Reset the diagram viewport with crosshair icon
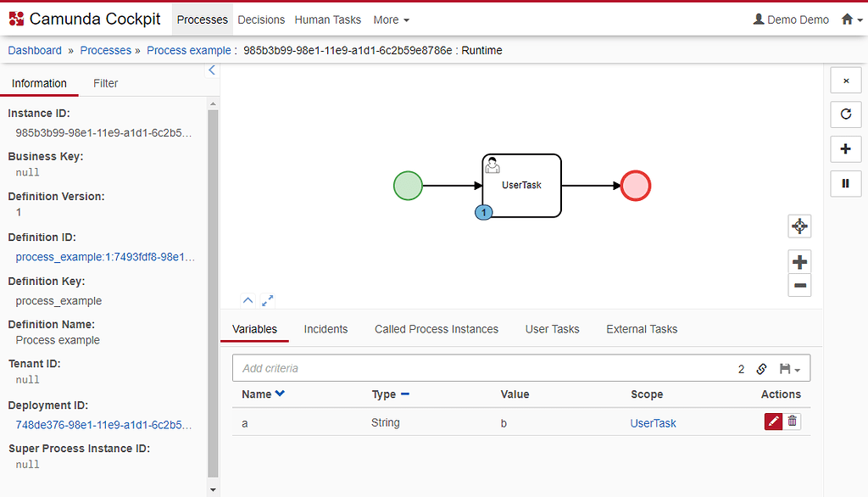 tap(798, 226)
